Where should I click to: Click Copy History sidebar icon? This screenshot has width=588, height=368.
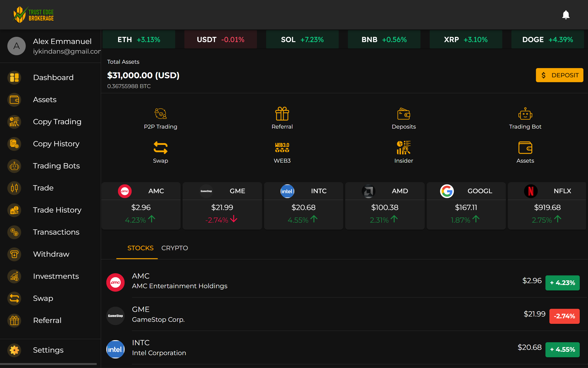pyautogui.click(x=14, y=144)
